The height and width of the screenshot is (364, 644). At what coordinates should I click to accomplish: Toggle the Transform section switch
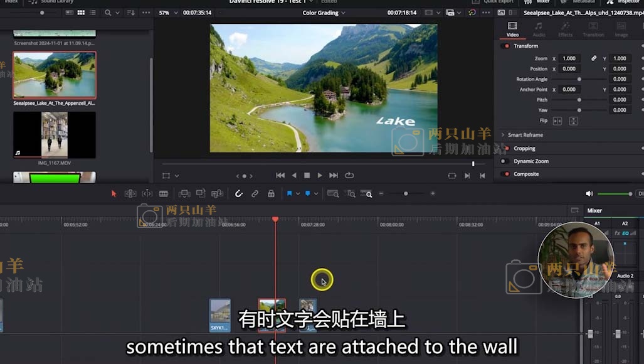[x=505, y=46]
